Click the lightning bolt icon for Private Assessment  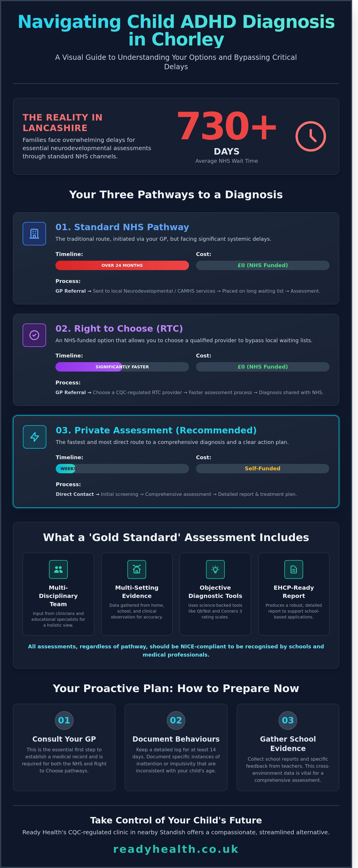point(34,437)
